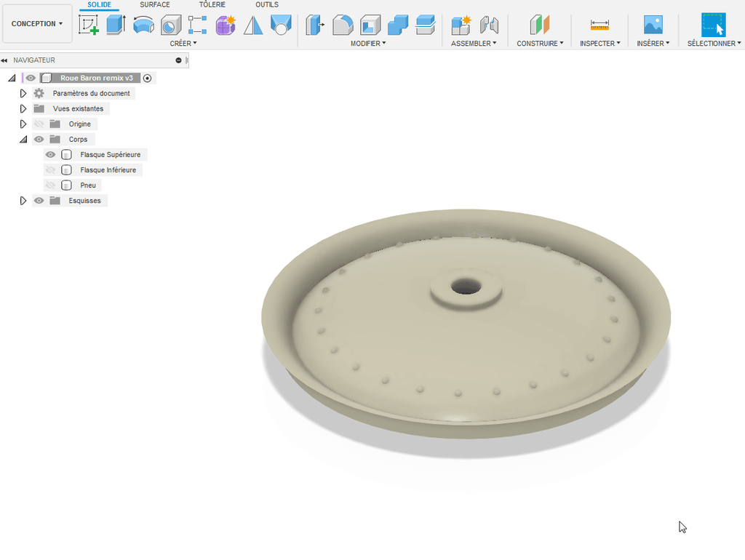745x560 pixels.
Task: Collapse the NAVIGATEUR panel arrows
Action: [x=4, y=60]
